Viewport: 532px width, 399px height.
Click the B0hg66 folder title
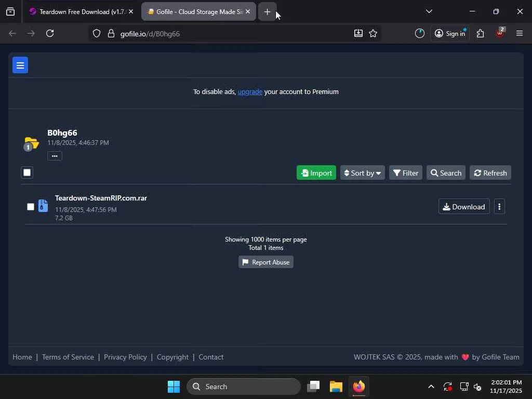tap(62, 132)
